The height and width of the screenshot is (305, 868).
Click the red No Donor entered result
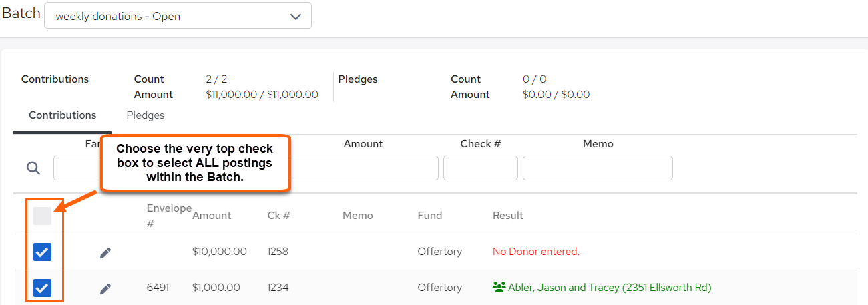pos(536,252)
